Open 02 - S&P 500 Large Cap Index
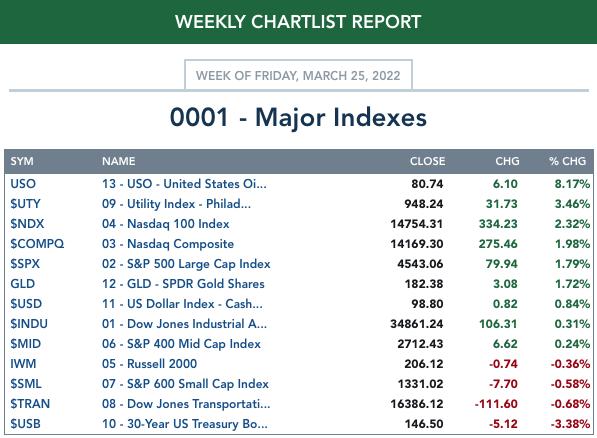The width and height of the screenshot is (597, 438). [x=186, y=264]
